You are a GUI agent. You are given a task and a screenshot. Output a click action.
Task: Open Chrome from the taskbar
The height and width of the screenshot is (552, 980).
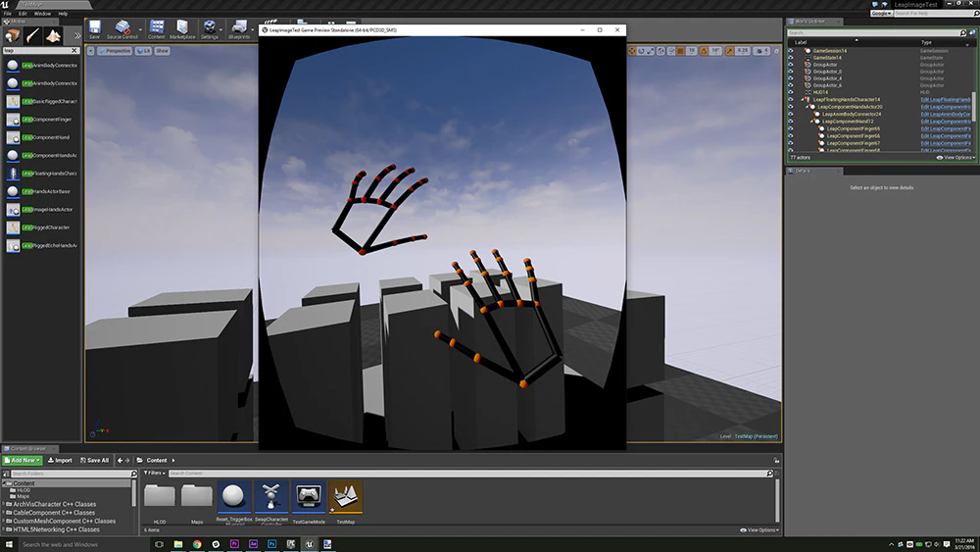(x=197, y=544)
